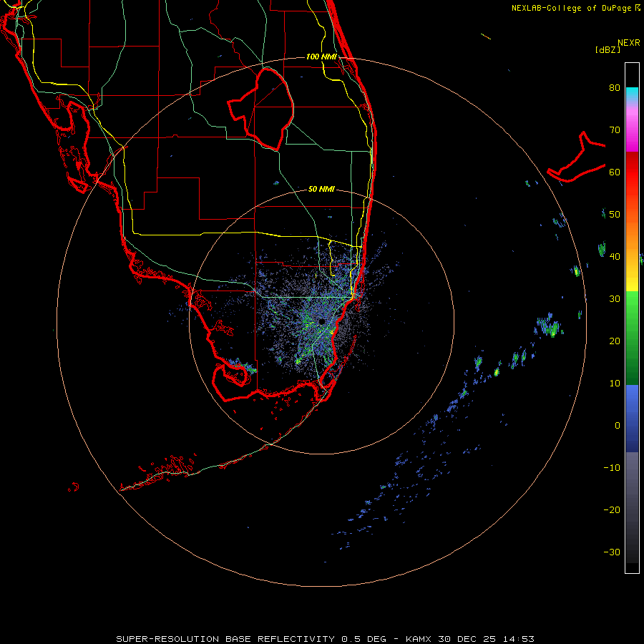Click the 50 NMI range ring label
644x644 pixels.
[x=321, y=189]
